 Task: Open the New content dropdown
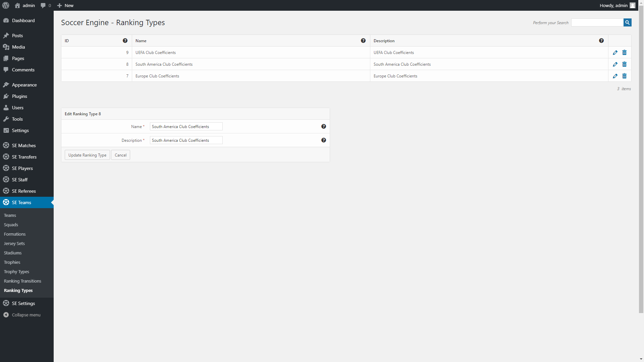coord(65,5)
